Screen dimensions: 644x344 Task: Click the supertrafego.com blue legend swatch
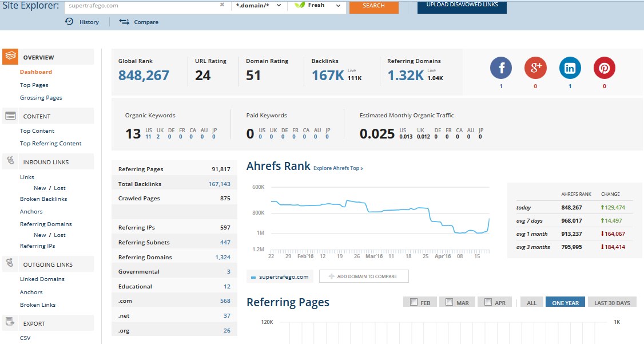(x=253, y=277)
